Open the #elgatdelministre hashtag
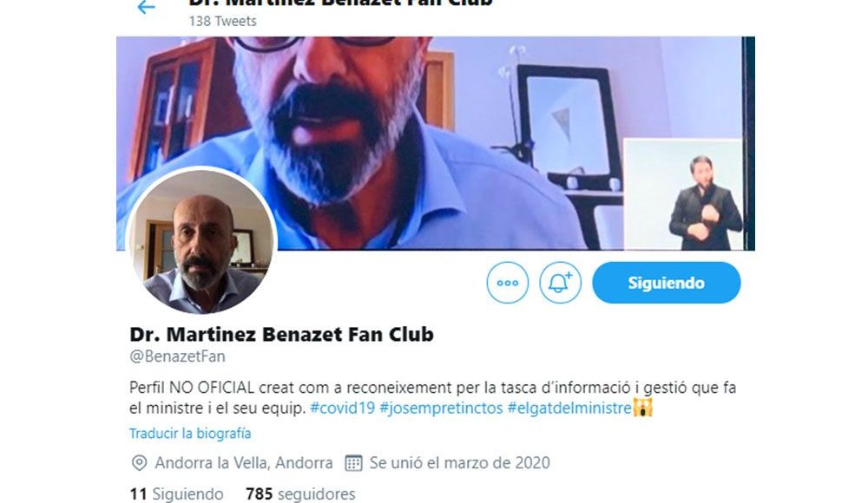868x503 pixels. 569,408
